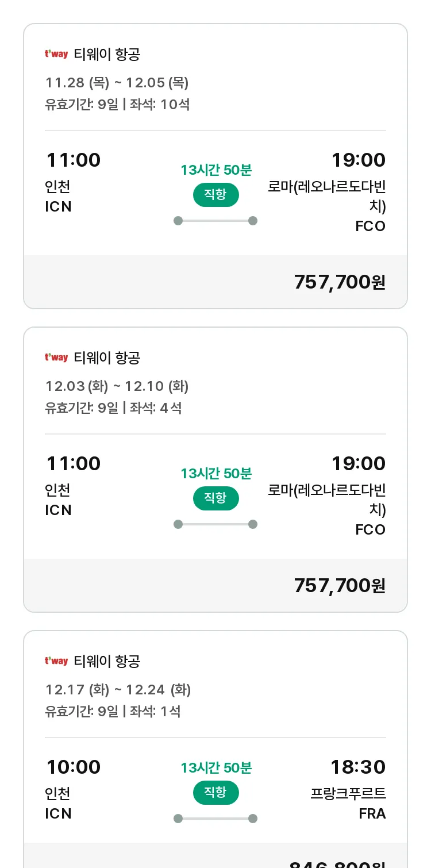Select the 757,700원 price on the 11.28 flight
Viewport: 431px width, 868px height.
[x=340, y=282]
